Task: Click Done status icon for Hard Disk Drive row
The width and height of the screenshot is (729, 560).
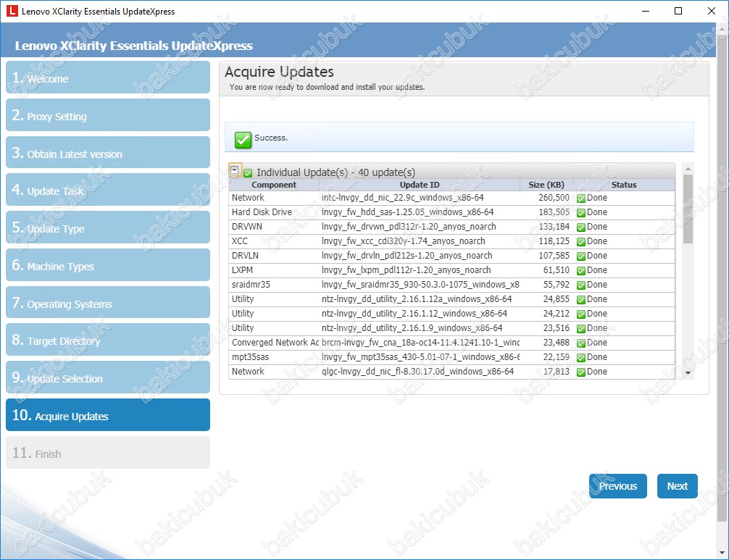Action: [580, 213]
